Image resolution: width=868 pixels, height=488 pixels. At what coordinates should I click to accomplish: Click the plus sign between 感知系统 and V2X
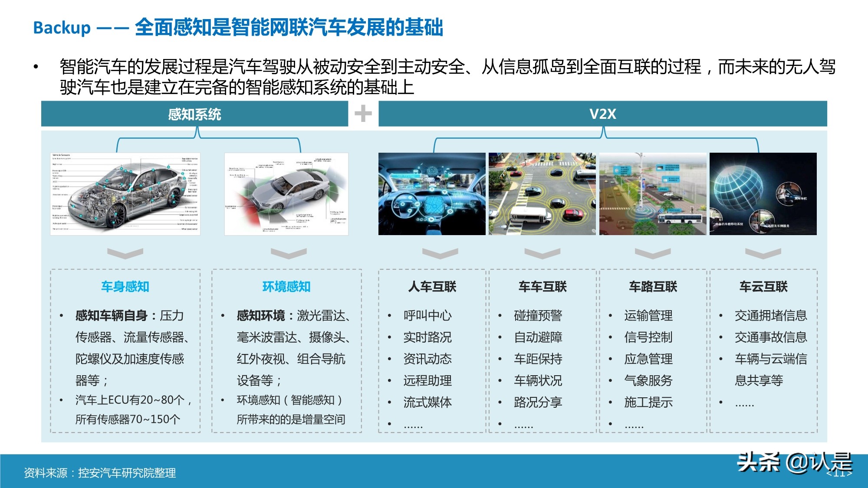point(364,114)
